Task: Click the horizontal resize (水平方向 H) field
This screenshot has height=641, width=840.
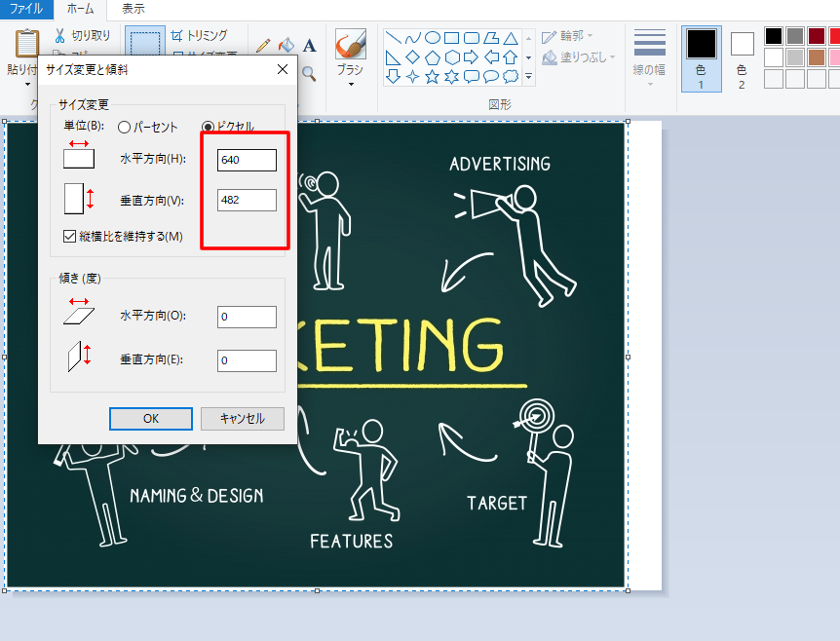Action: [247, 160]
